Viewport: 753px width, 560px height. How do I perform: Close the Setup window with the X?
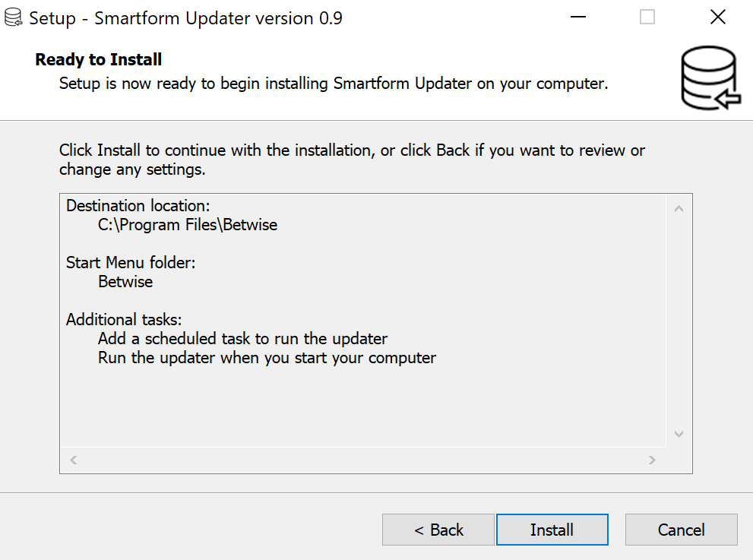tap(718, 17)
